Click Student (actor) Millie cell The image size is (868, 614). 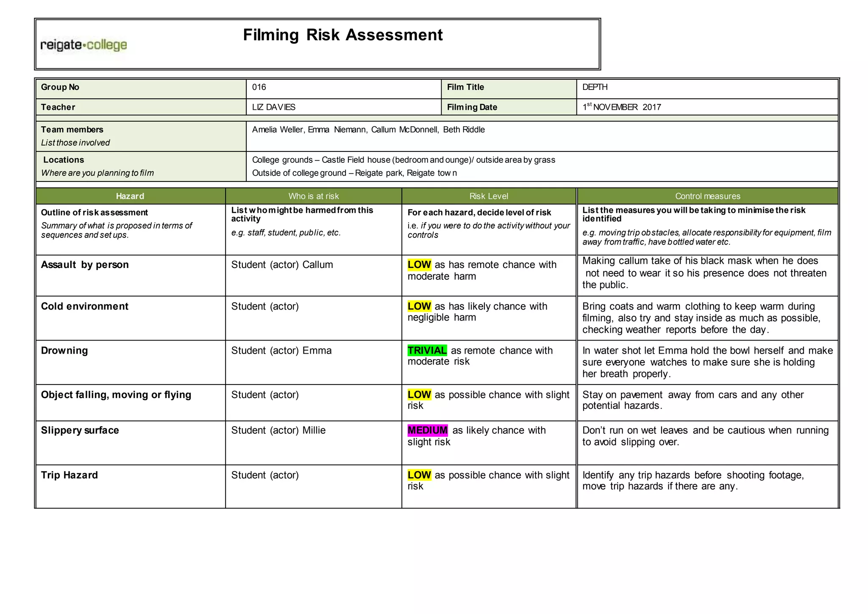[x=278, y=430]
